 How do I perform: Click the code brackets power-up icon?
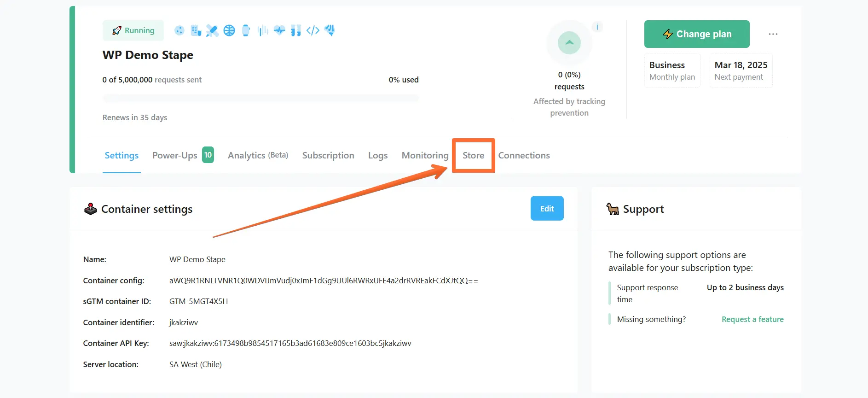pos(313,30)
